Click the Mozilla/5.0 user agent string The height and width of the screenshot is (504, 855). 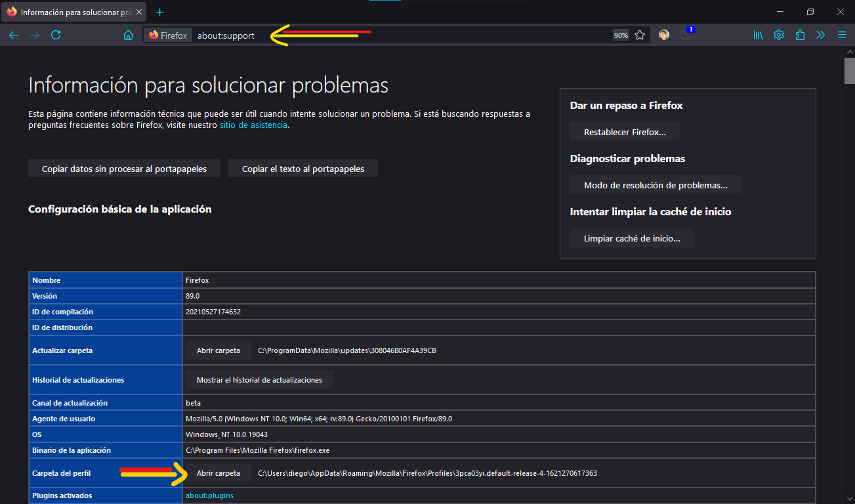(319, 419)
